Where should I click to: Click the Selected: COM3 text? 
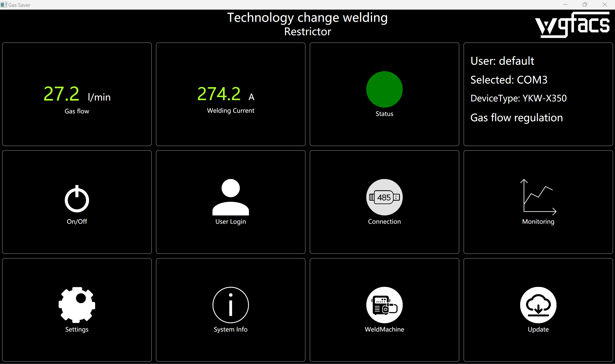(508, 80)
